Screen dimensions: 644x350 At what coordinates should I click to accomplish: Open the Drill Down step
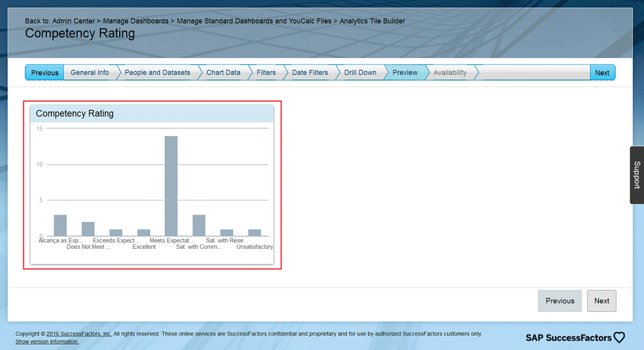click(x=360, y=73)
